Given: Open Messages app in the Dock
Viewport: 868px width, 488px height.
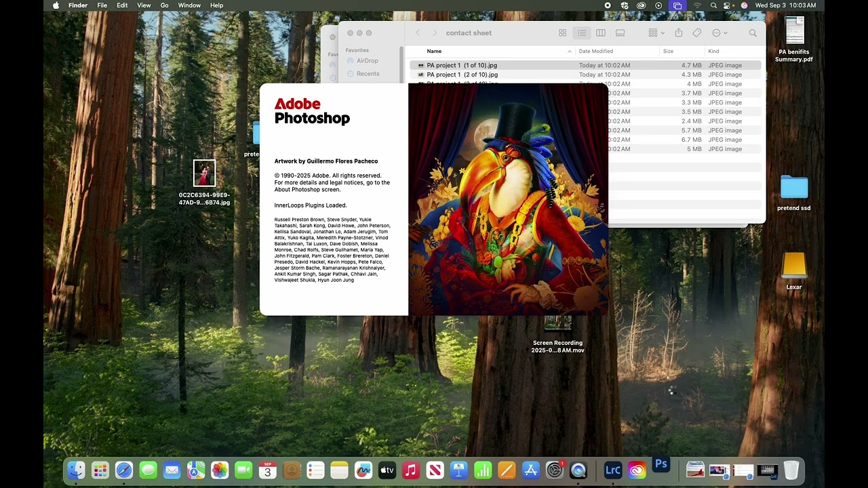Looking at the screenshot, I should [148, 470].
